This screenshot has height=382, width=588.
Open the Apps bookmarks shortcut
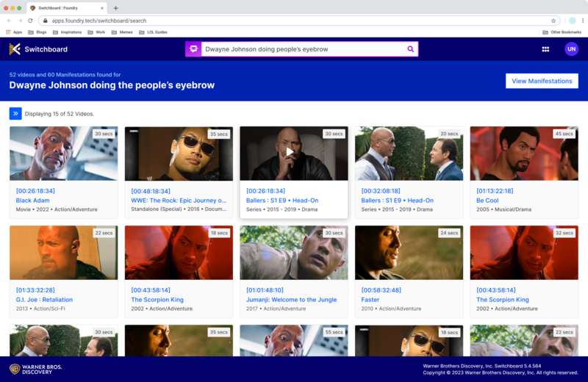(14, 32)
